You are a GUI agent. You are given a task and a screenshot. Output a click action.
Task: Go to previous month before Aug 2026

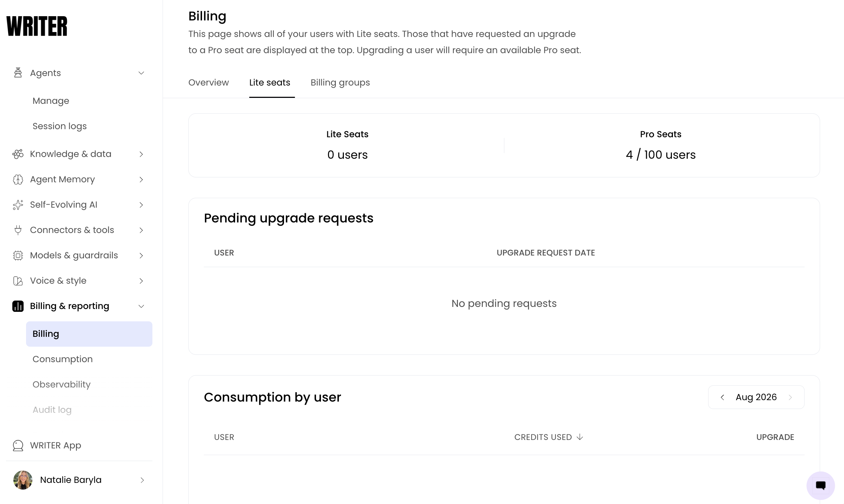[723, 397]
